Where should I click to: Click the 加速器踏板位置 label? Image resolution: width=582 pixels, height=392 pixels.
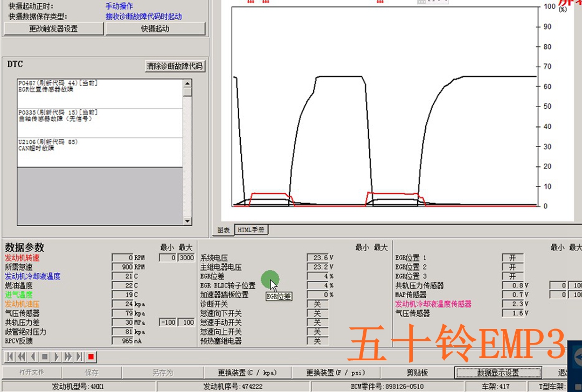coord(225,295)
